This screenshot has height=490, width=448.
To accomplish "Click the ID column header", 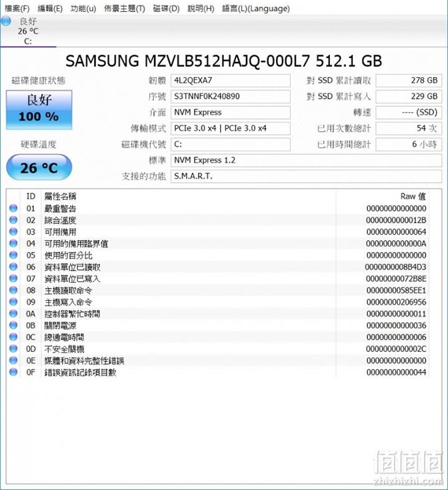I will point(31,196).
